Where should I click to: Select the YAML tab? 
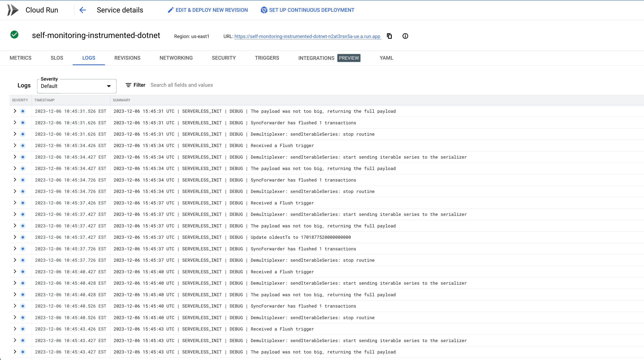coord(386,58)
